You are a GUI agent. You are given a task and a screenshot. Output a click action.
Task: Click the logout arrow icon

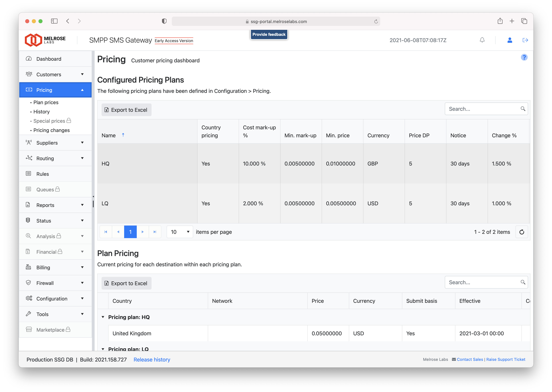coord(525,40)
